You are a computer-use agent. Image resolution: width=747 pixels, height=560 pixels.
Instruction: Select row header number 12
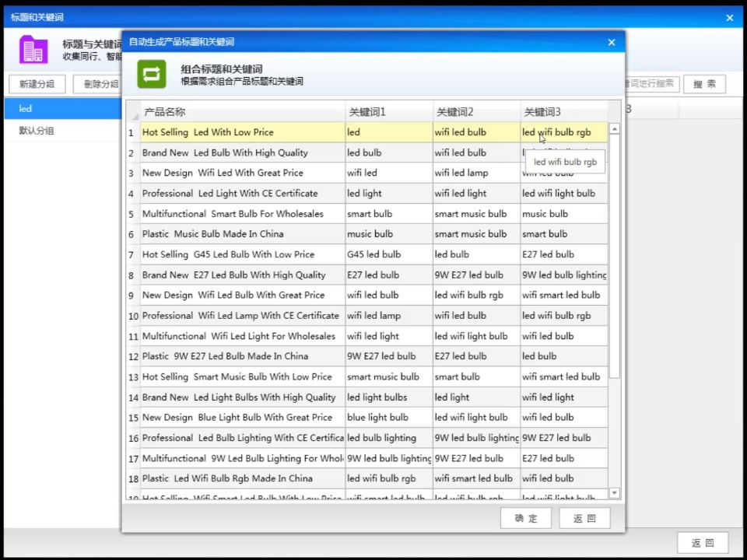click(x=133, y=357)
